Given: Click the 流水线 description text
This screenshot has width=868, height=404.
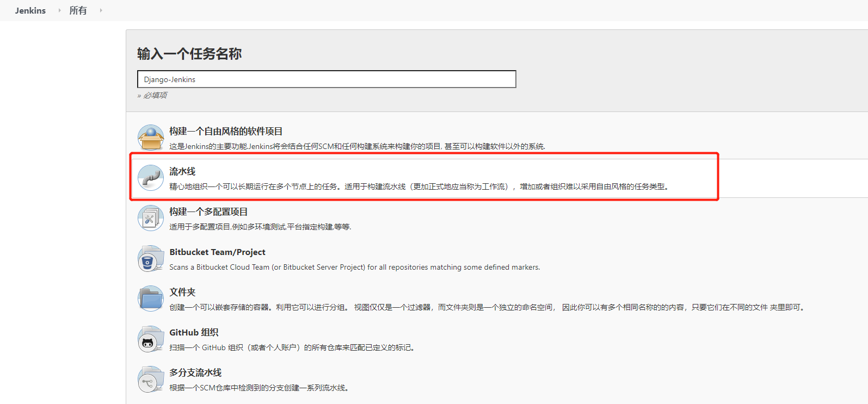Looking at the screenshot, I should pos(420,187).
